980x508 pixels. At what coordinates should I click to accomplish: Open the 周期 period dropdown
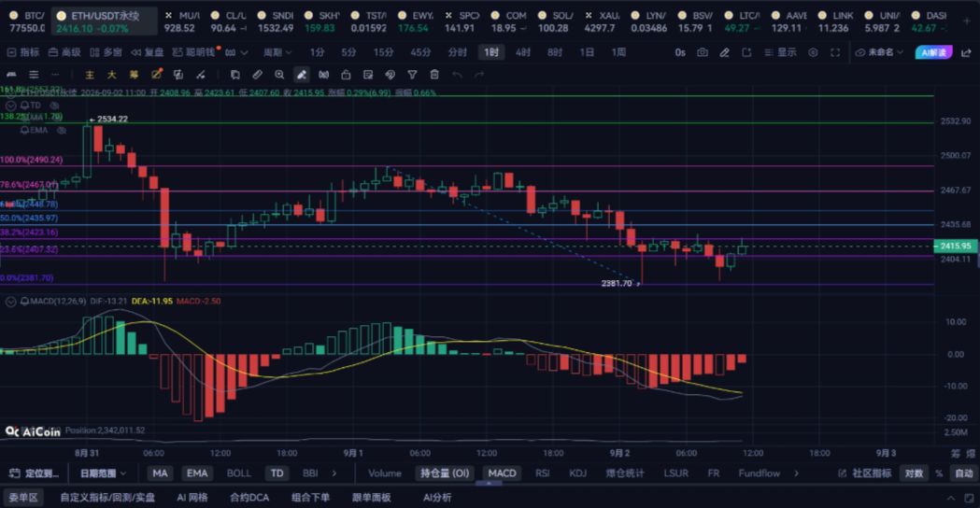click(x=277, y=52)
